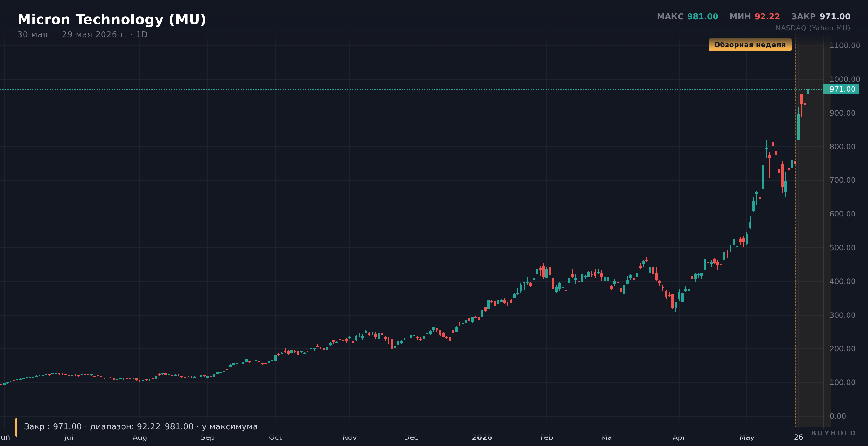Click the 300.00 price axis label

(x=842, y=315)
